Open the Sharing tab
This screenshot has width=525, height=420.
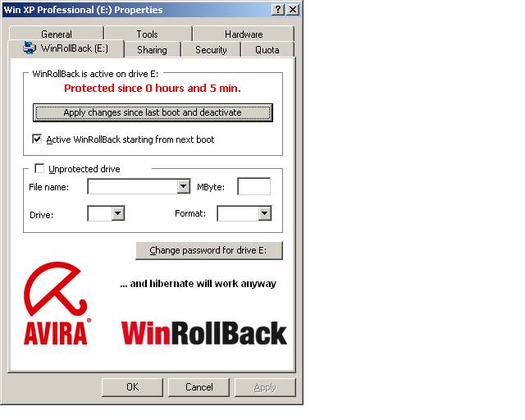click(x=152, y=50)
